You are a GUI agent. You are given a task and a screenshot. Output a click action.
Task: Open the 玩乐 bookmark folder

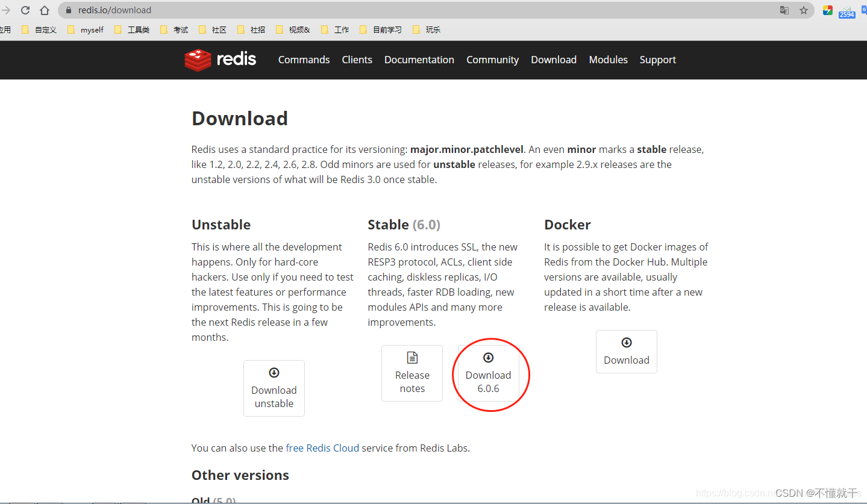tap(427, 30)
